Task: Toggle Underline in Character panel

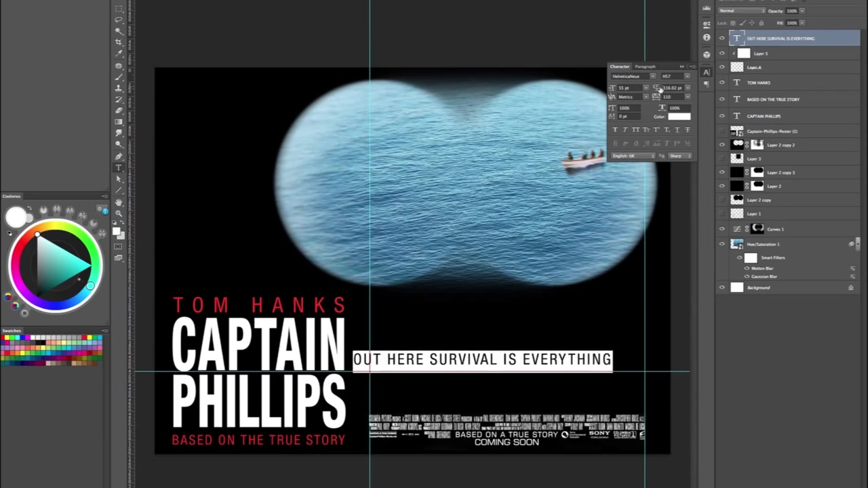Action: click(x=677, y=129)
